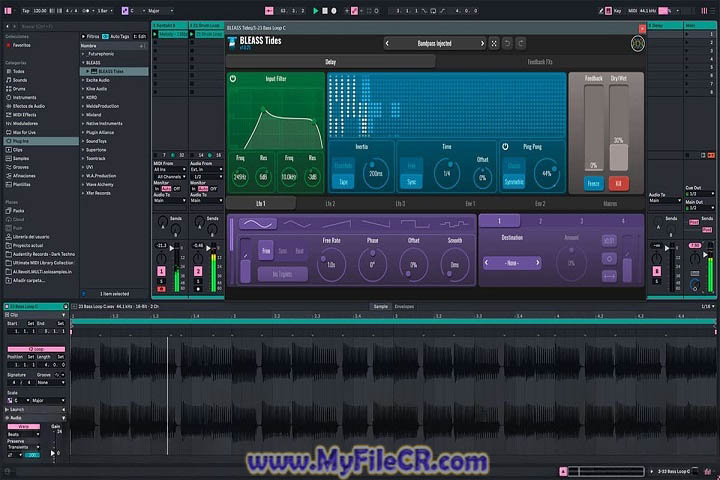Select the random step LFO waveform

454,224
